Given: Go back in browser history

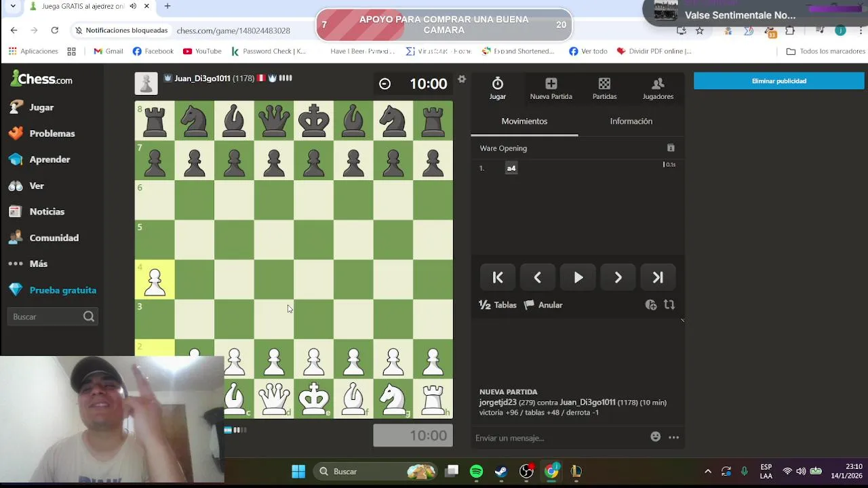Looking at the screenshot, I should (x=14, y=30).
